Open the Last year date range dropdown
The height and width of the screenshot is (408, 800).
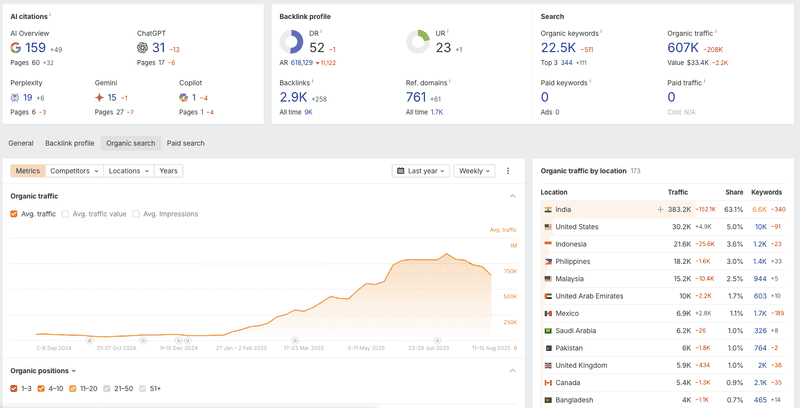pyautogui.click(x=421, y=171)
